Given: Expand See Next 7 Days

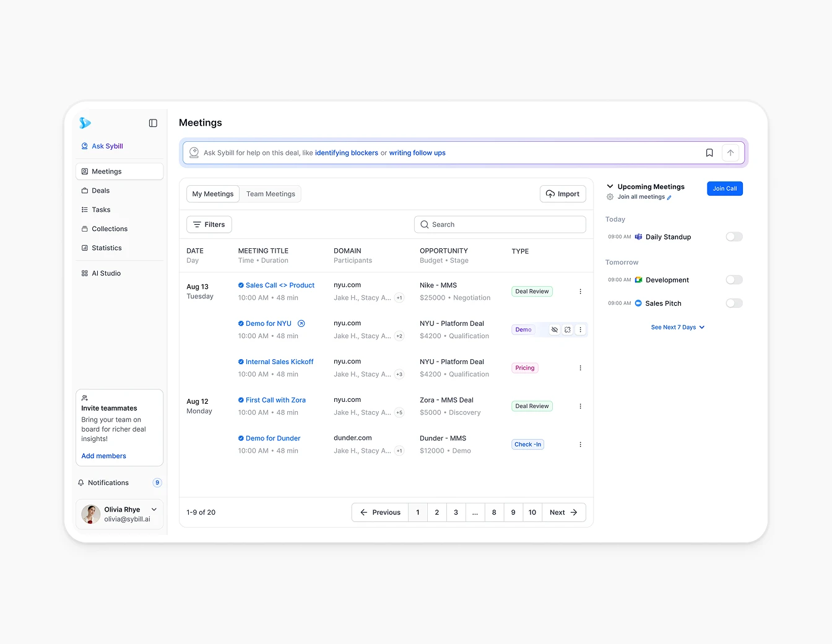Looking at the screenshot, I should pyautogui.click(x=677, y=328).
